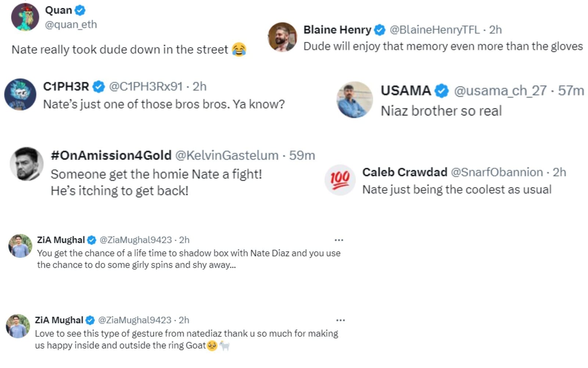Open more options on the 'Love to see' tweet
This screenshot has height=368, width=588.
click(x=340, y=320)
